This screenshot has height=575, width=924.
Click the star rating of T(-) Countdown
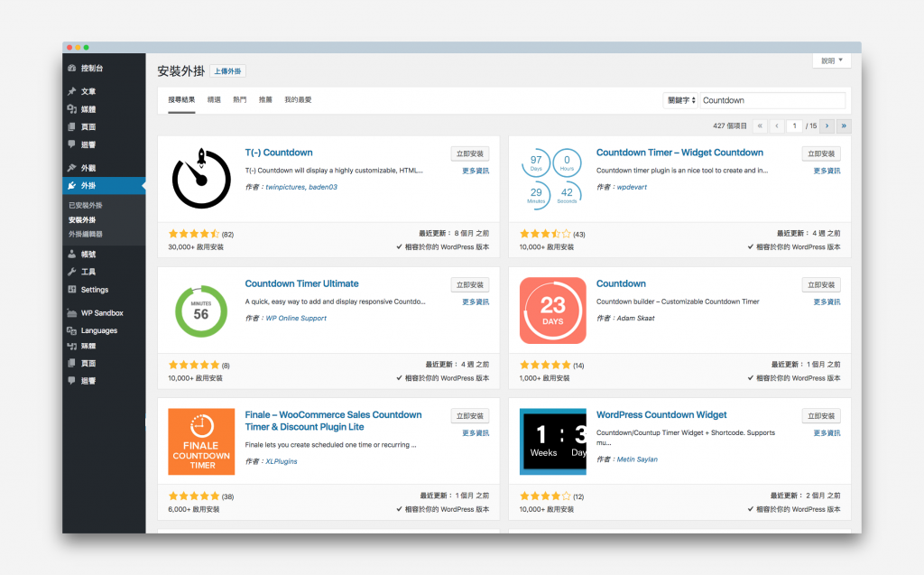pos(194,234)
